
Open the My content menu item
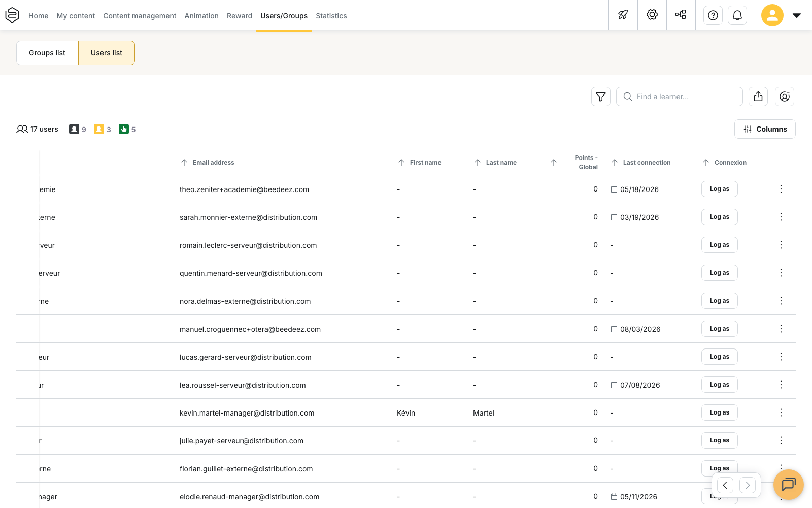coord(76,16)
